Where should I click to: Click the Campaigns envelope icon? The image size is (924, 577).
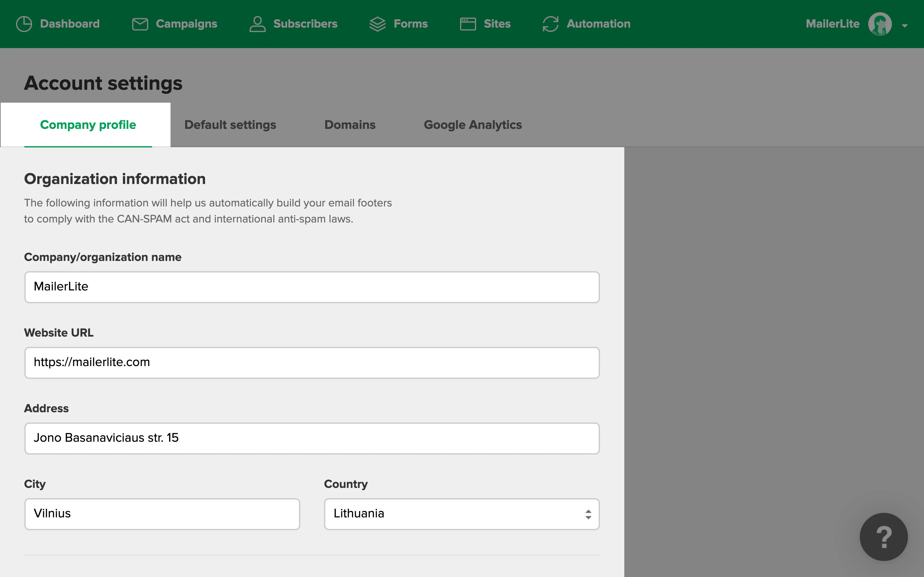pyautogui.click(x=140, y=24)
